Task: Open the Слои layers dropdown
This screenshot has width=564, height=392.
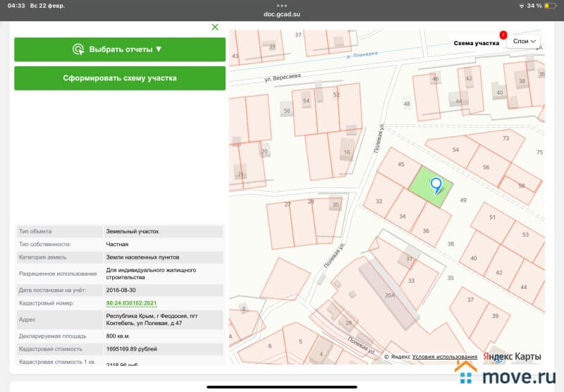Action: coord(524,42)
